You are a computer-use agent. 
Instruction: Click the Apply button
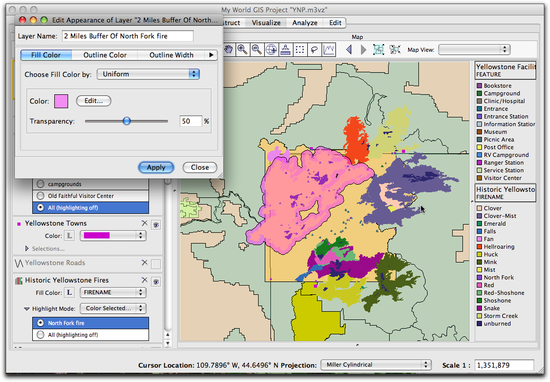156,167
